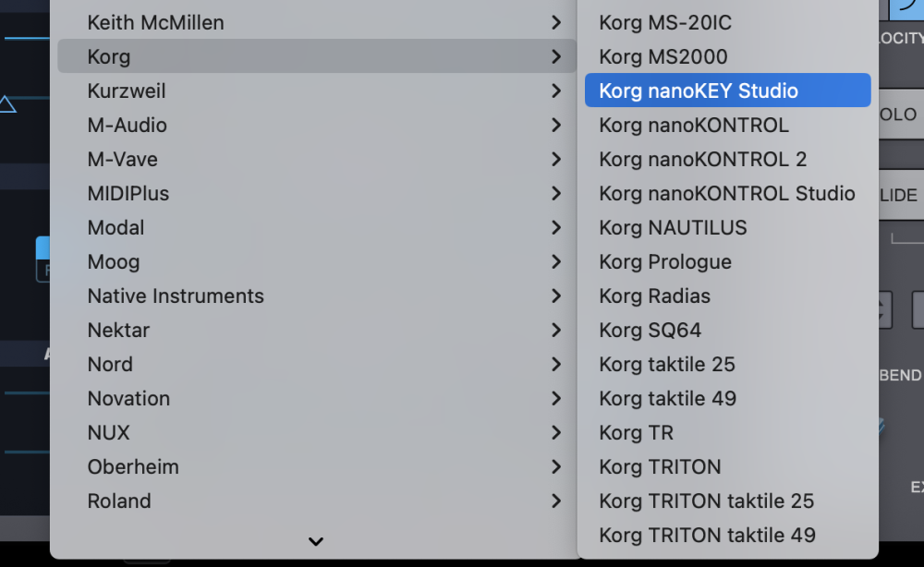Screen dimensions: 924x567
Task: Choose Korg nanoKONTROL Studio
Action: (726, 193)
